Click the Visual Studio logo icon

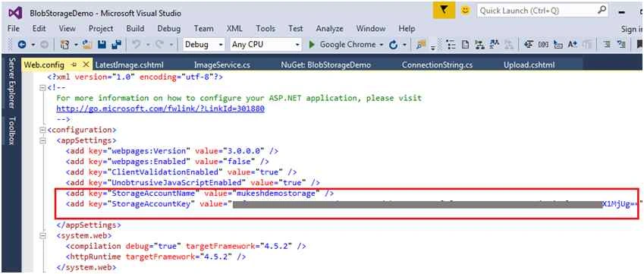pyautogui.click(x=15, y=13)
